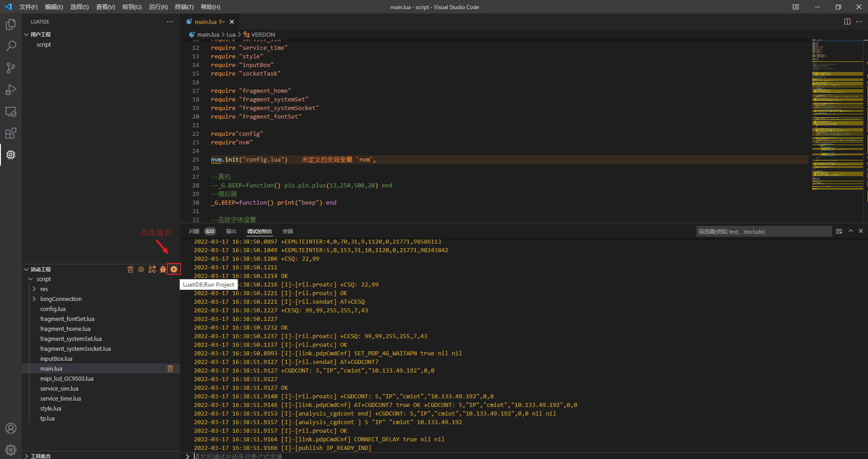Open fragment_fontSet.lua file
Image resolution: width=868 pixels, height=459 pixels.
point(67,319)
